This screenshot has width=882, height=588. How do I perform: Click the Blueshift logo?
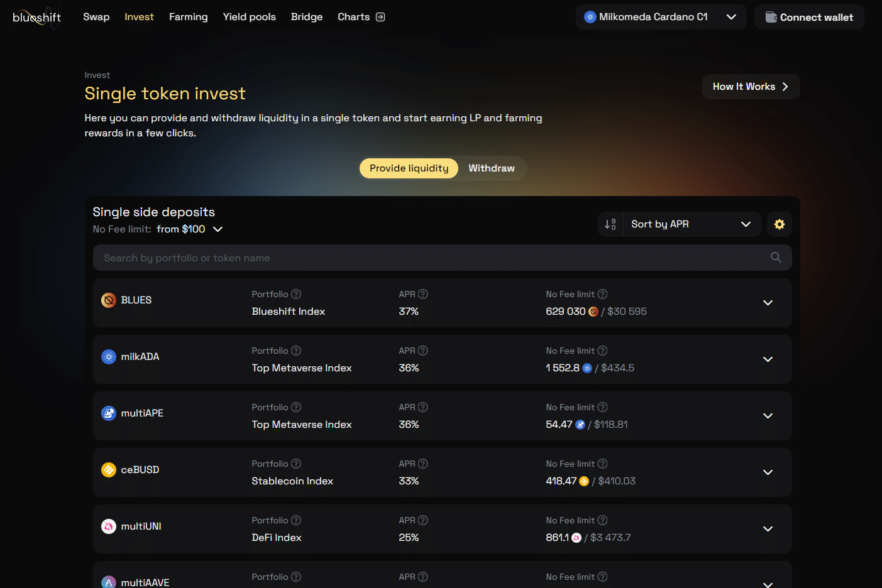point(36,17)
